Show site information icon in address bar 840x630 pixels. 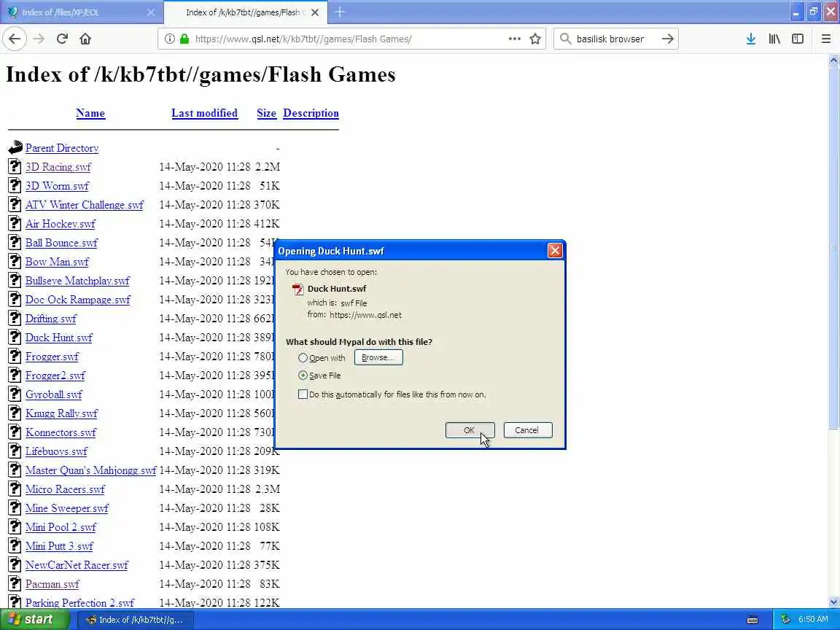(169, 39)
